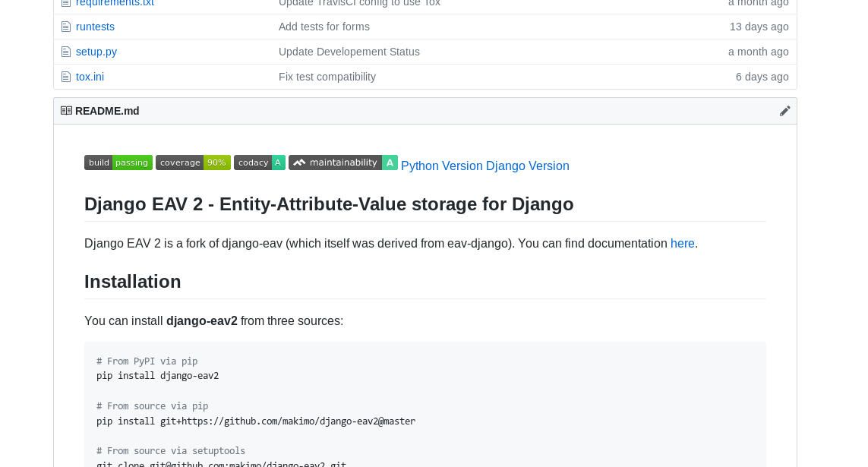
Task: Click the README.md header title
Action: click(x=107, y=111)
